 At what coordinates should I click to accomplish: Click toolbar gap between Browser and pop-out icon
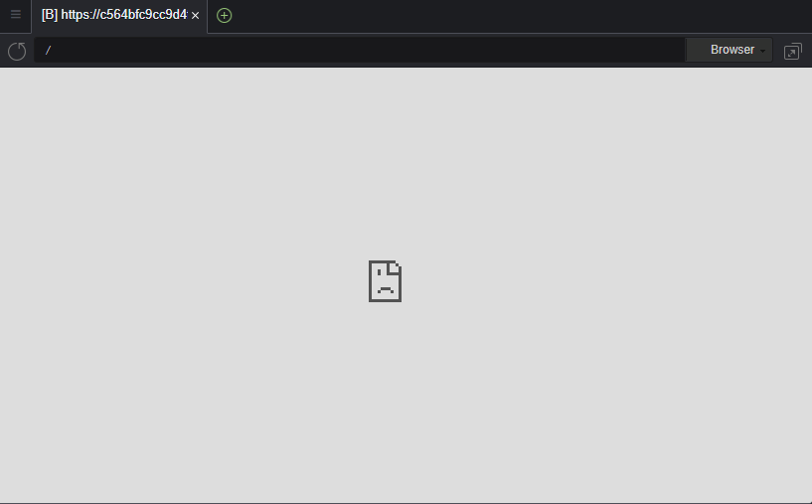tap(778, 51)
